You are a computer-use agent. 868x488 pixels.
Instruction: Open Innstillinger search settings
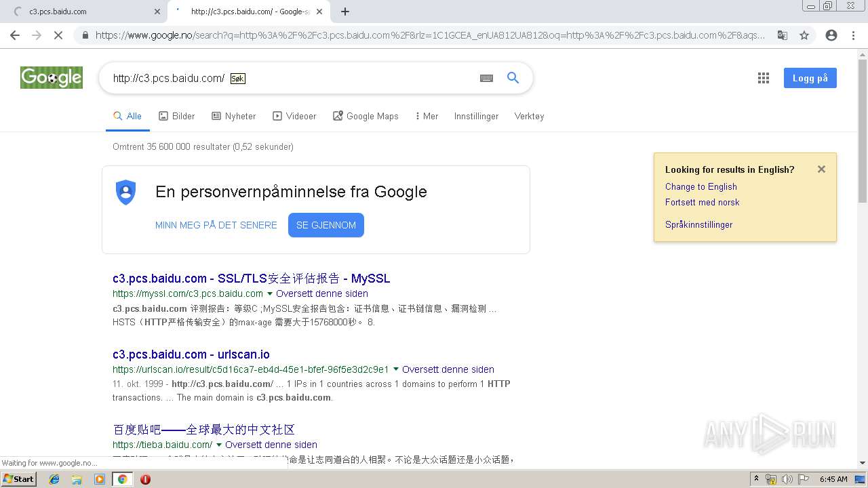click(477, 116)
